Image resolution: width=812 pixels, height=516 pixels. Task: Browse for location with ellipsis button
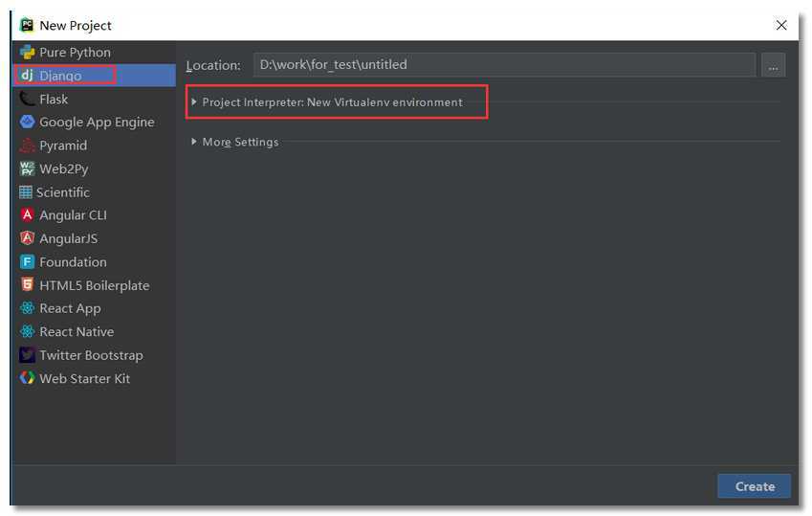pyautogui.click(x=773, y=65)
